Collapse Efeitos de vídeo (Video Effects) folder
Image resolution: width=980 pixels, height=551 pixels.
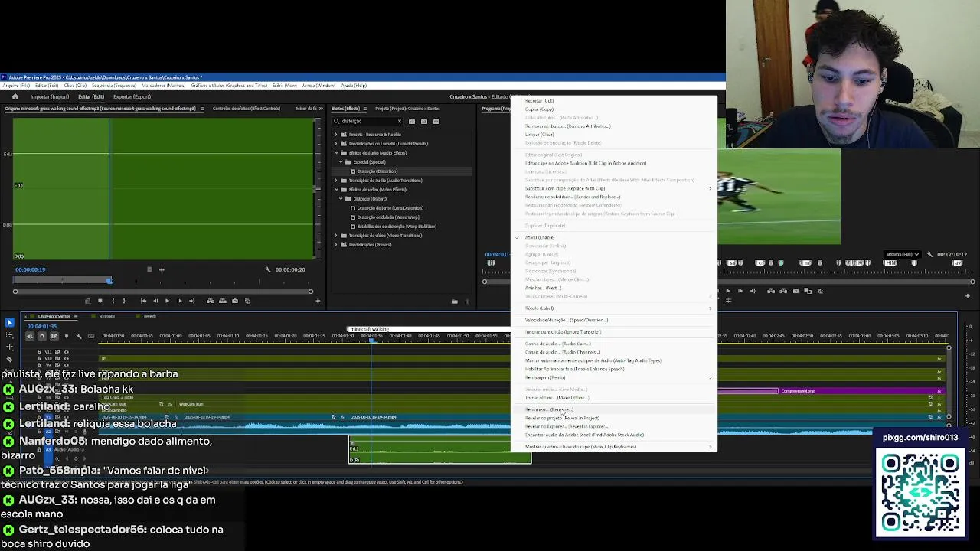(x=335, y=190)
